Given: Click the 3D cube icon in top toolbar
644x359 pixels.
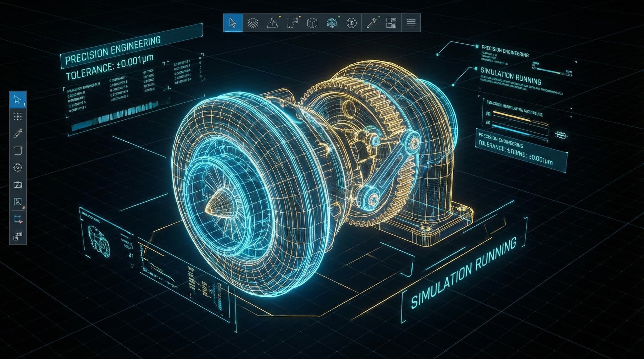Looking at the screenshot, I should [x=312, y=23].
